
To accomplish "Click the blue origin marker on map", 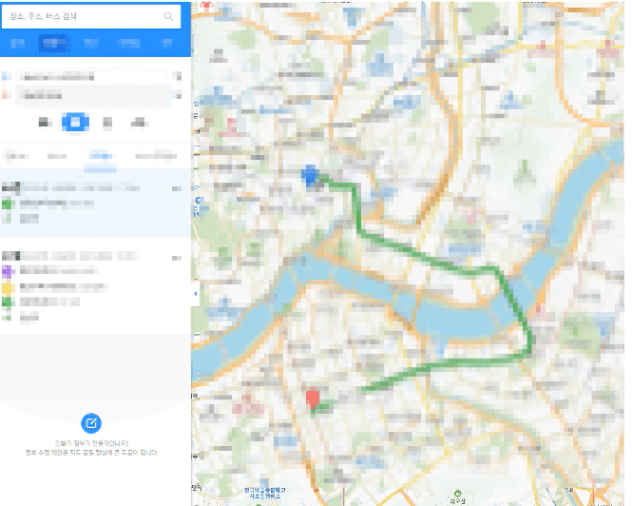I will (x=310, y=176).
